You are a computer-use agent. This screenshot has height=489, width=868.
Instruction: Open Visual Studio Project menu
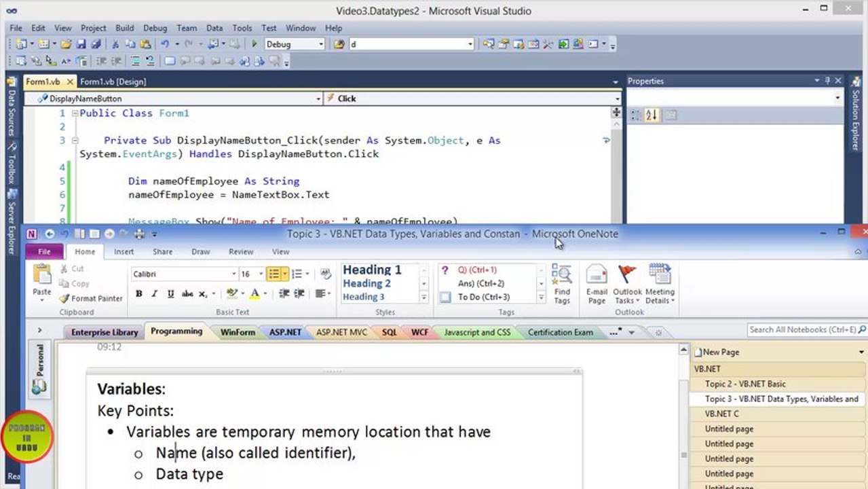(x=93, y=28)
